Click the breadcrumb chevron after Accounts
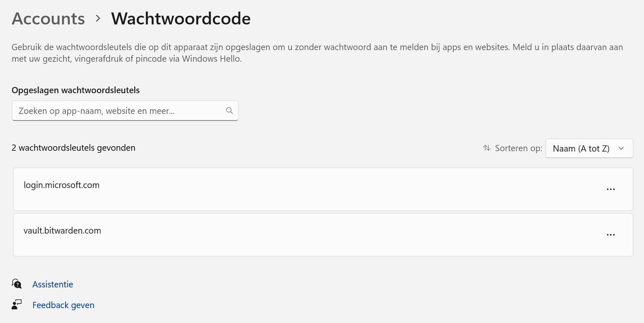644x323 pixels. click(x=98, y=18)
